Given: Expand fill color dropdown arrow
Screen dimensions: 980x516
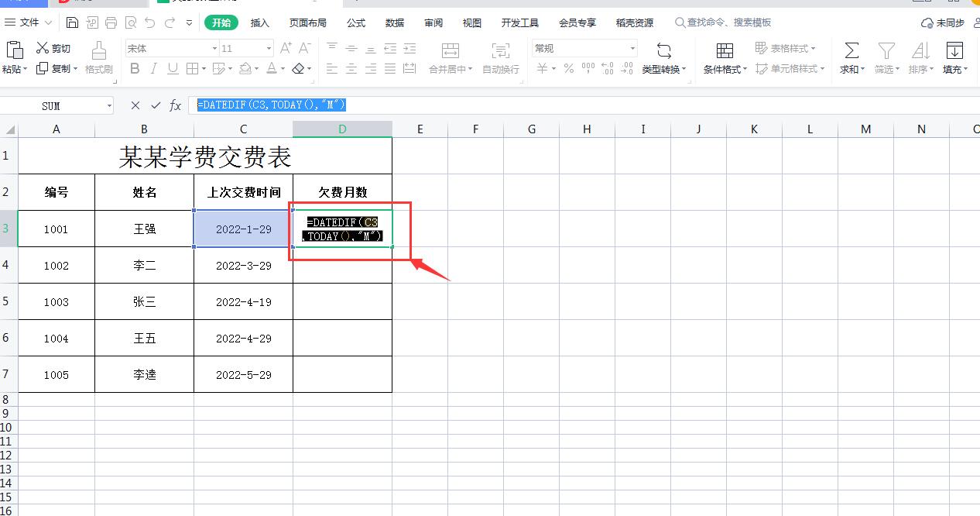Looking at the screenshot, I should pos(257,69).
